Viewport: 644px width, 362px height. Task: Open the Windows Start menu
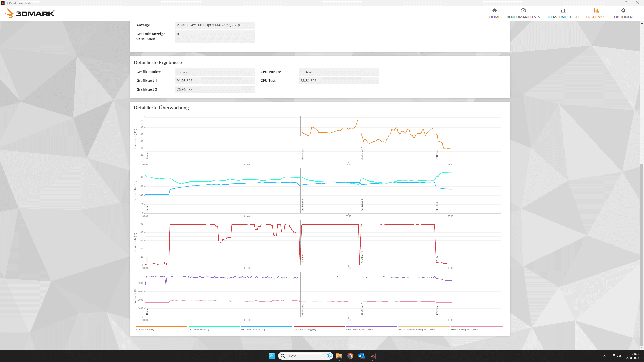(x=272, y=356)
